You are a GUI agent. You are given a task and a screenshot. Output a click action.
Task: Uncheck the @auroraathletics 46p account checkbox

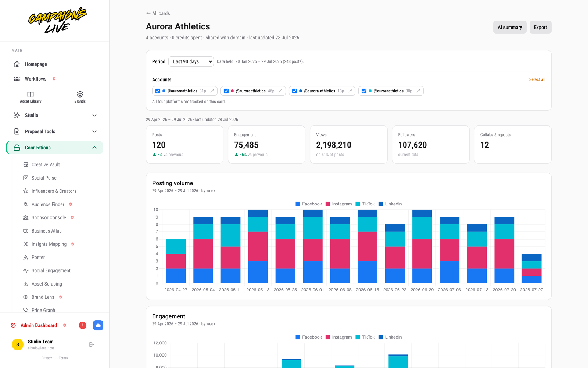pos(226,91)
